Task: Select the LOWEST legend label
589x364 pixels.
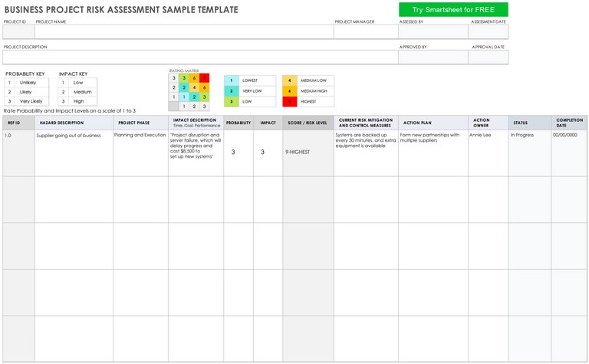Action: pos(250,80)
